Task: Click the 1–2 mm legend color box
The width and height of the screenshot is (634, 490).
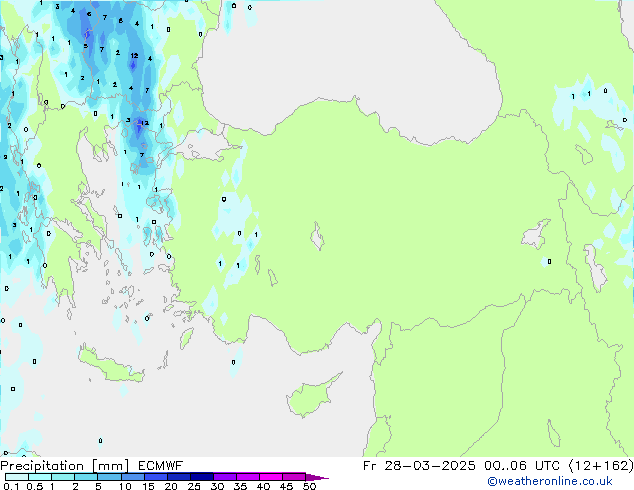Action: (63, 477)
